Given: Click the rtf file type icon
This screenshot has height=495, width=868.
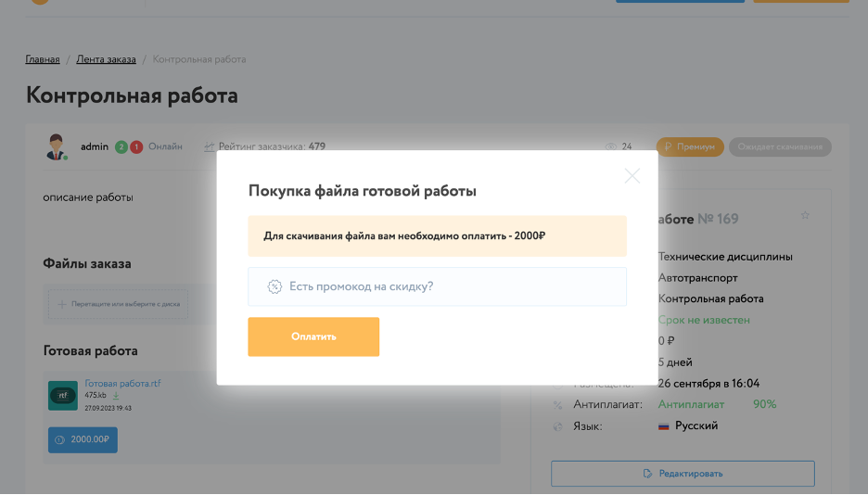Looking at the screenshot, I should coord(62,395).
